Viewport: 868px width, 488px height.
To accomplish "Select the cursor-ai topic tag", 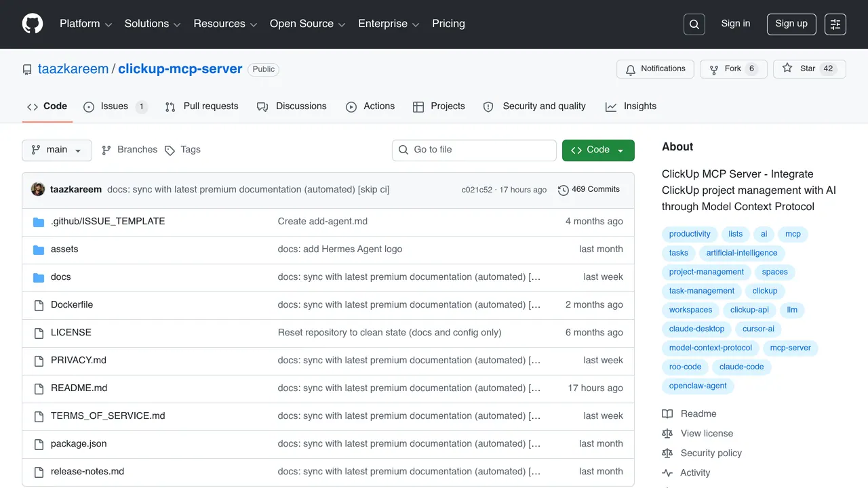I will 758,329.
